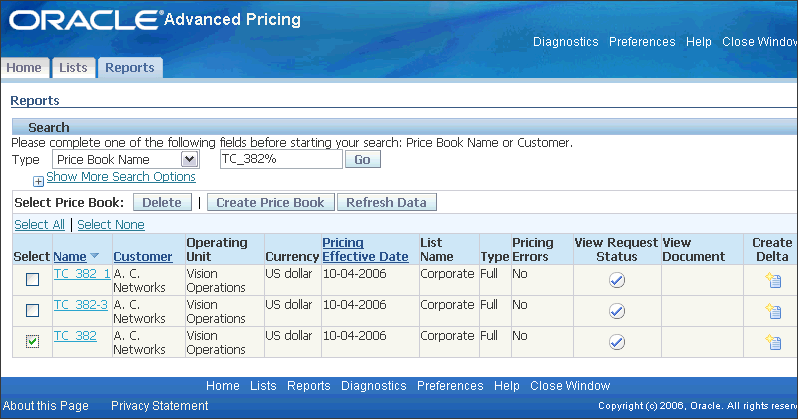
Task: Click Help in the footer navigation
Action: pyautogui.click(x=507, y=385)
